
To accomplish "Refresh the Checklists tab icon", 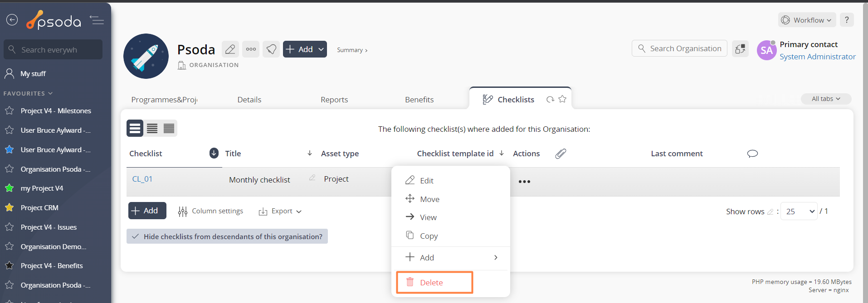I will pos(550,99).
